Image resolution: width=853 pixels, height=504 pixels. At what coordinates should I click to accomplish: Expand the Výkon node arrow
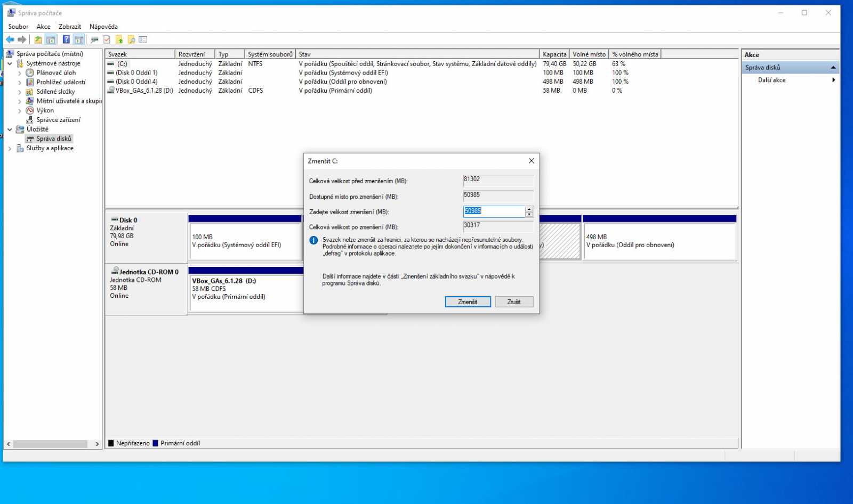(20, 111)
